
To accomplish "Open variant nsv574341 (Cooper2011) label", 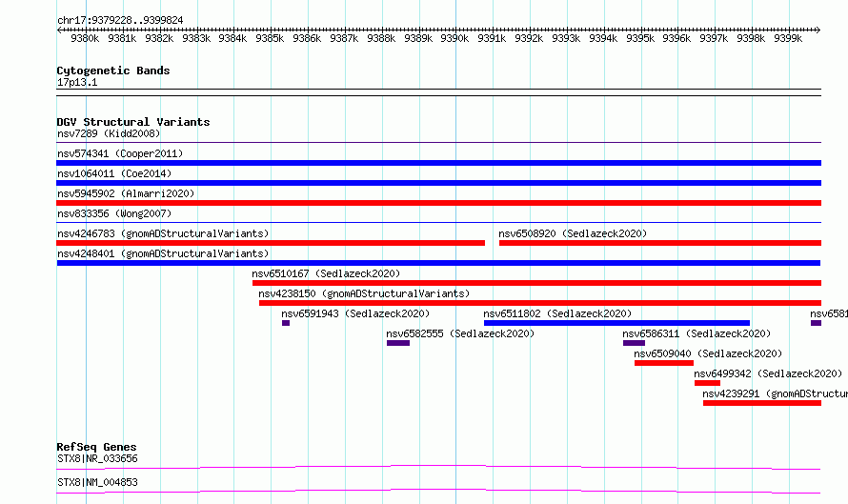I will (120, 153).
